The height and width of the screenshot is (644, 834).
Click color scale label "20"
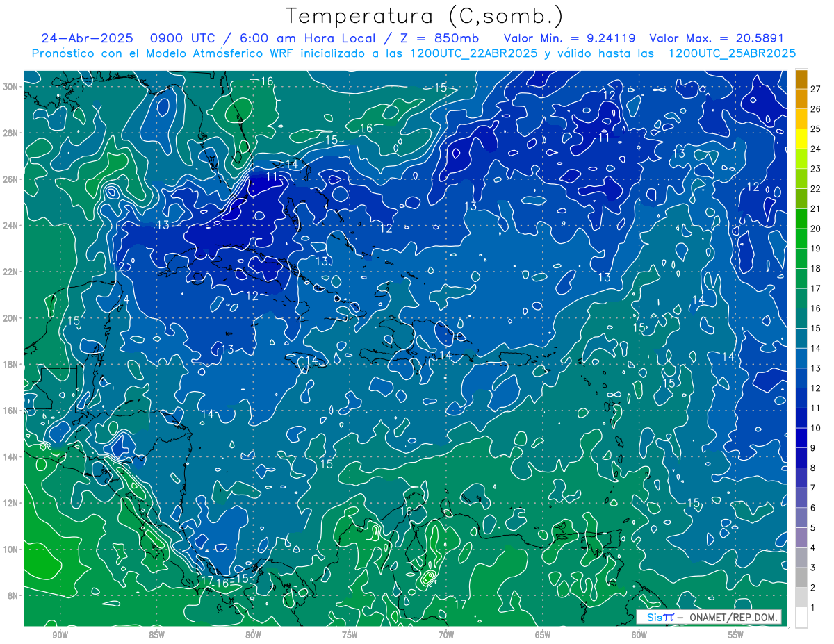pyautogui.click(x=815, y=228)
